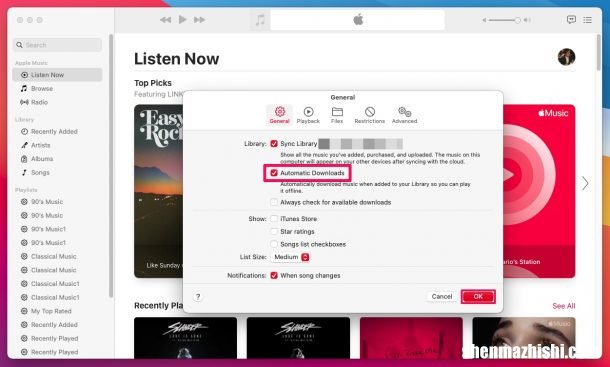This screenshot has height=367, width=610.
Task: Click the next arrow chevron in Top Picks
Action: pos(585,183)
